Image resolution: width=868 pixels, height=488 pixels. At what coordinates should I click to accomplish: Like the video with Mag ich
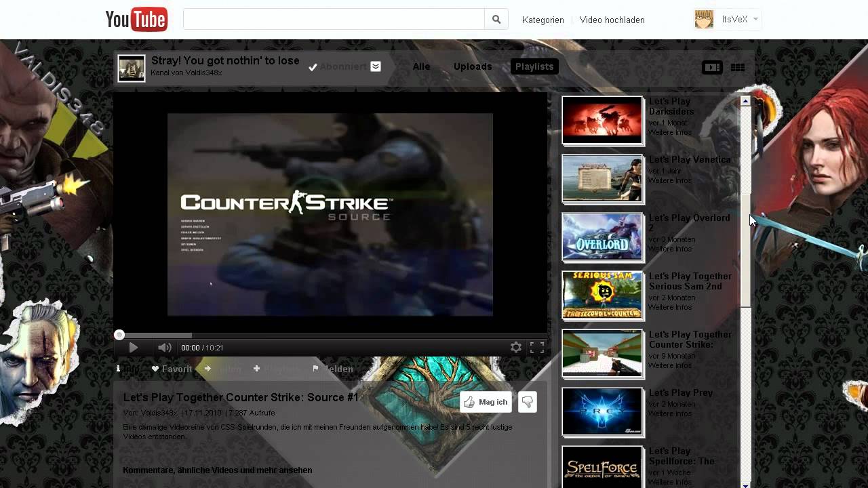point(486,402)
